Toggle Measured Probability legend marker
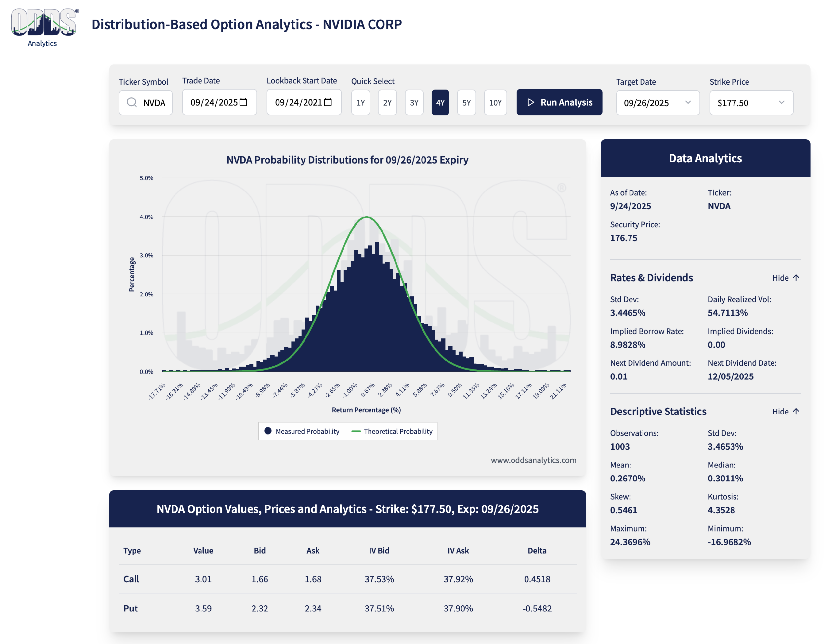This screenshot has width=832, height=644. coord(268,431)
